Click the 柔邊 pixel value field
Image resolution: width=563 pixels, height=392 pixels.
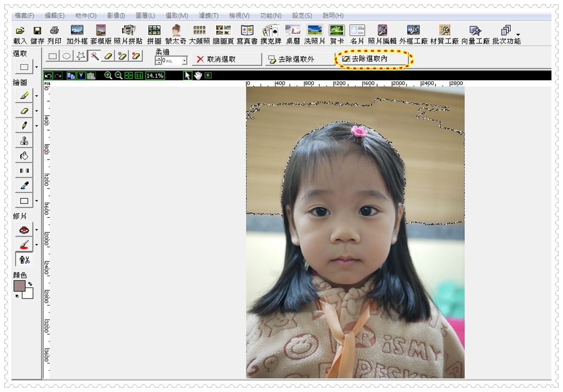coord(172,60)
